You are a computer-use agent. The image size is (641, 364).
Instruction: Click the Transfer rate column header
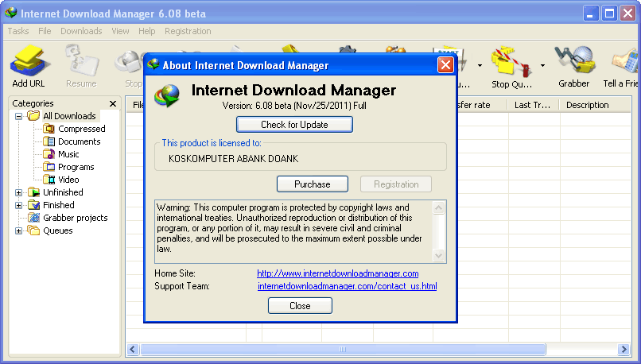pos(482,105)
